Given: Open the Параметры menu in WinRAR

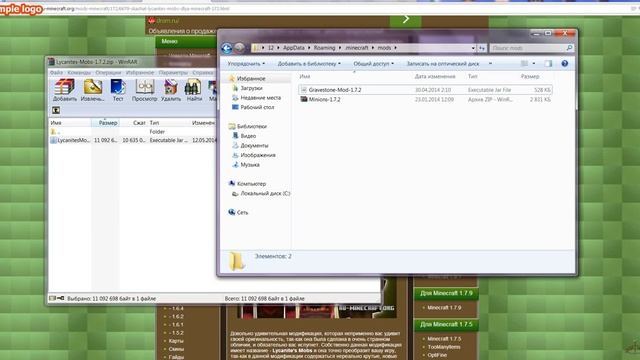Looking at the screenshot, I should pos(173,72).
